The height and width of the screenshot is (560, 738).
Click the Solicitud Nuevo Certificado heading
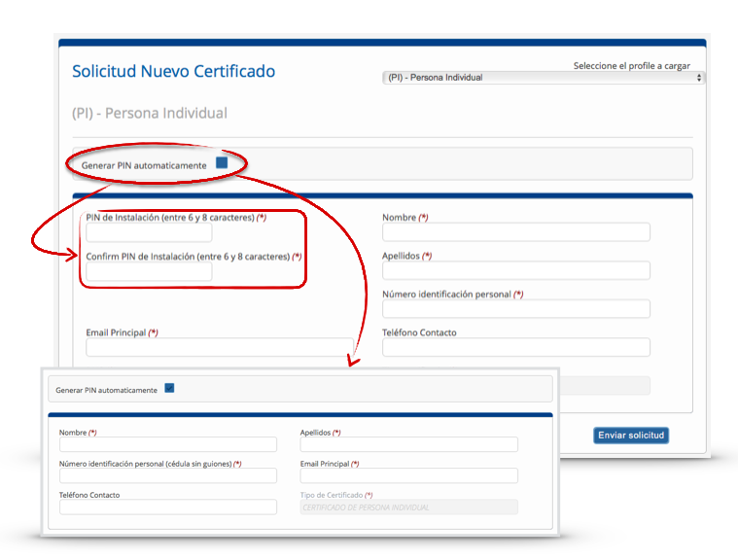tap(173, 72)
